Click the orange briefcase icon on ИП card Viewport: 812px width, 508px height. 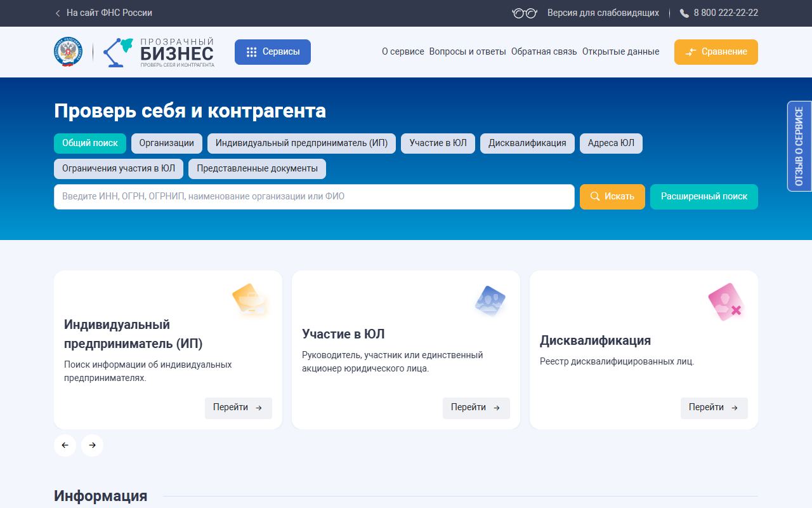(251, 300)
